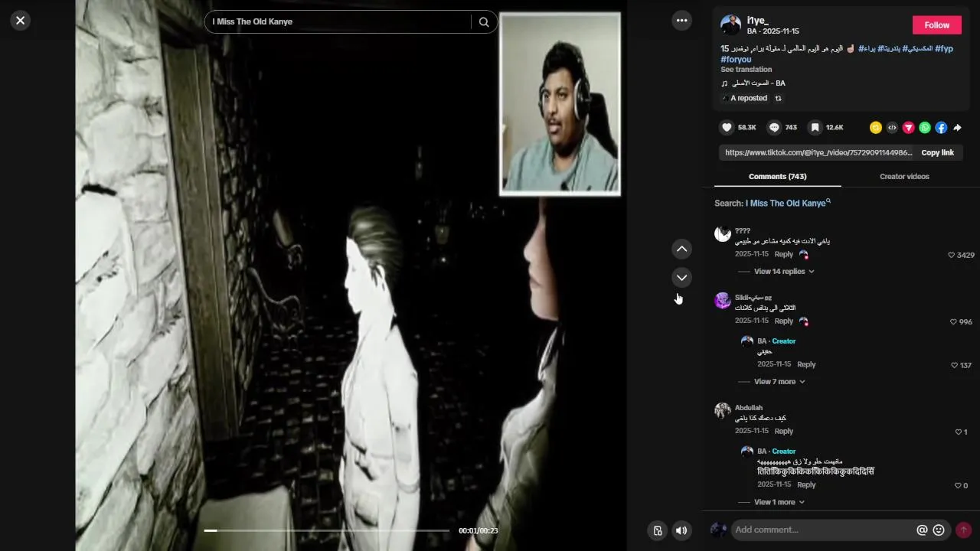Reply to the Sikli comment
The height and width of the screenshot is (551, 980).
pos(783,321)
